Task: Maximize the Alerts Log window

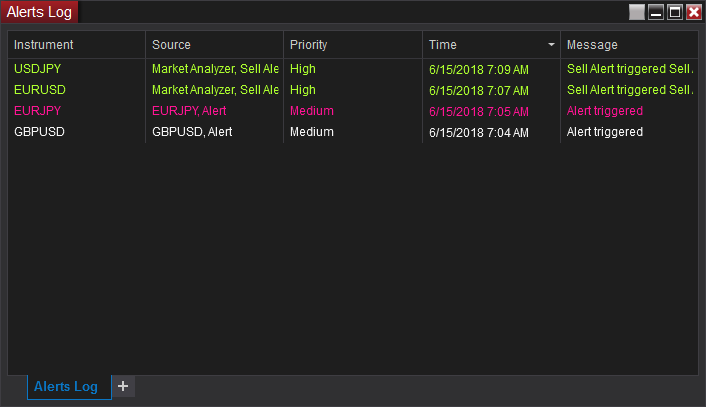Action: [x=675, y=12]
